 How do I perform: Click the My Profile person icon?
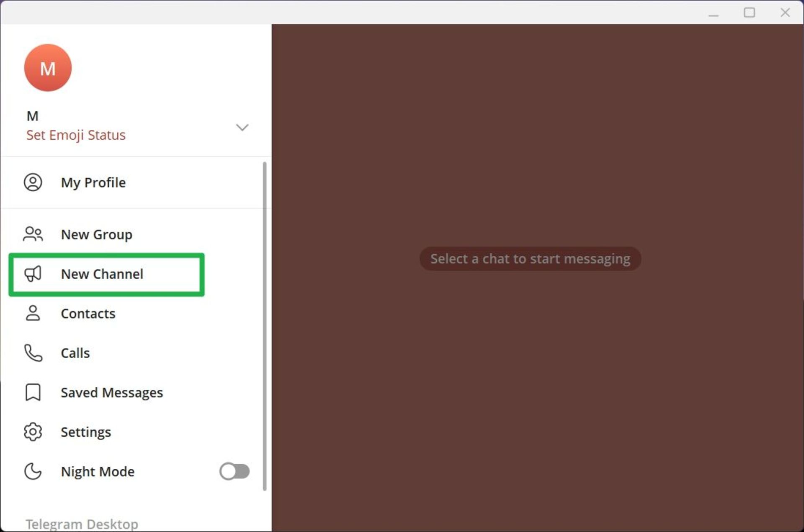pos(33,182)
